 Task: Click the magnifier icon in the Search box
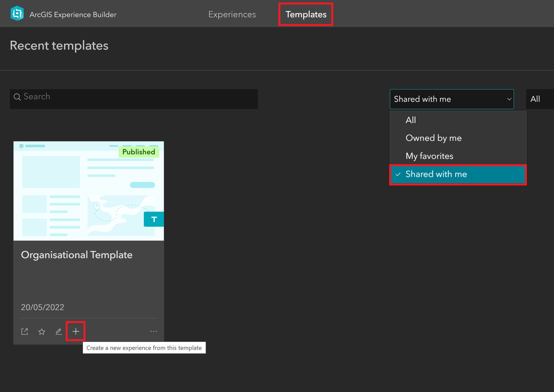pyautogui.click(x=17, y=97)
